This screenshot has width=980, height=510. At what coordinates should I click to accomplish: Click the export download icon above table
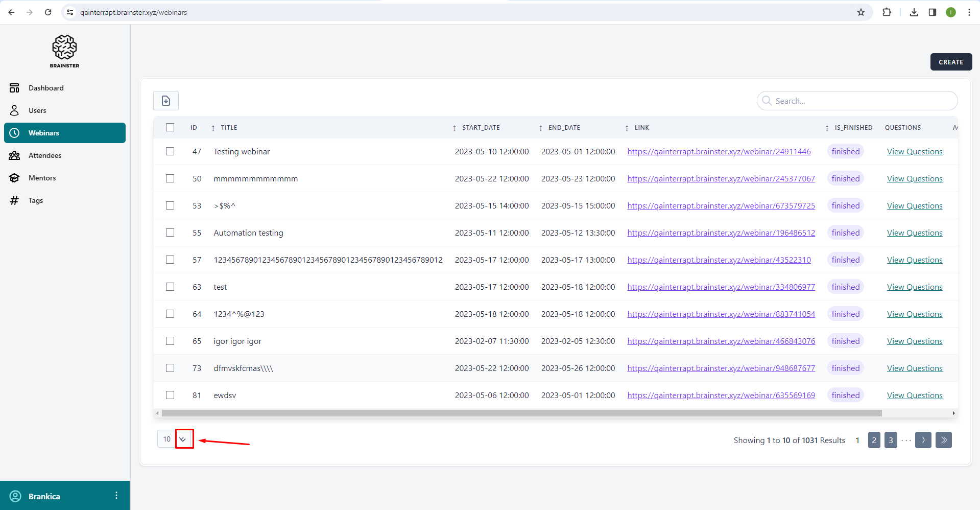[x=166, y=101]
